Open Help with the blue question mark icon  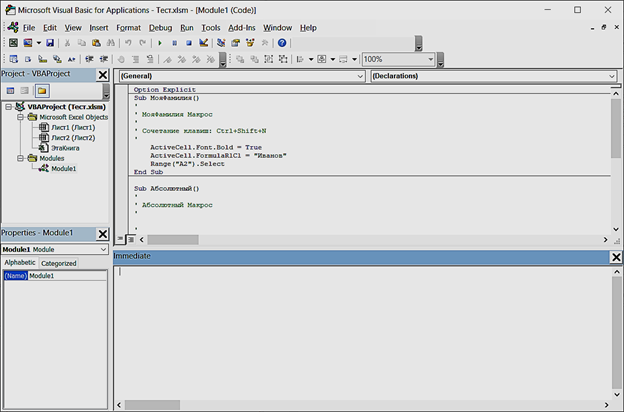(x=282, y=43)
